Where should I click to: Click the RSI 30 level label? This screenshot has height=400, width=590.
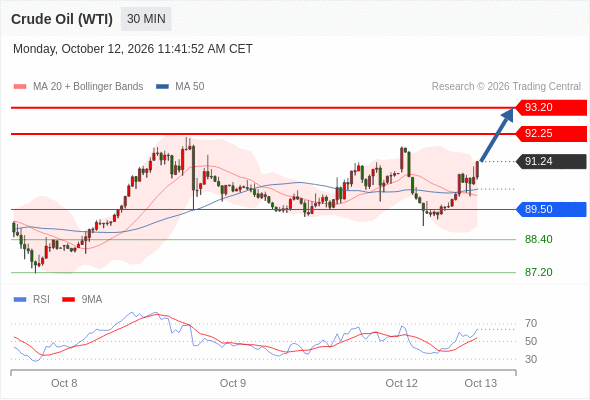point(531,359)
